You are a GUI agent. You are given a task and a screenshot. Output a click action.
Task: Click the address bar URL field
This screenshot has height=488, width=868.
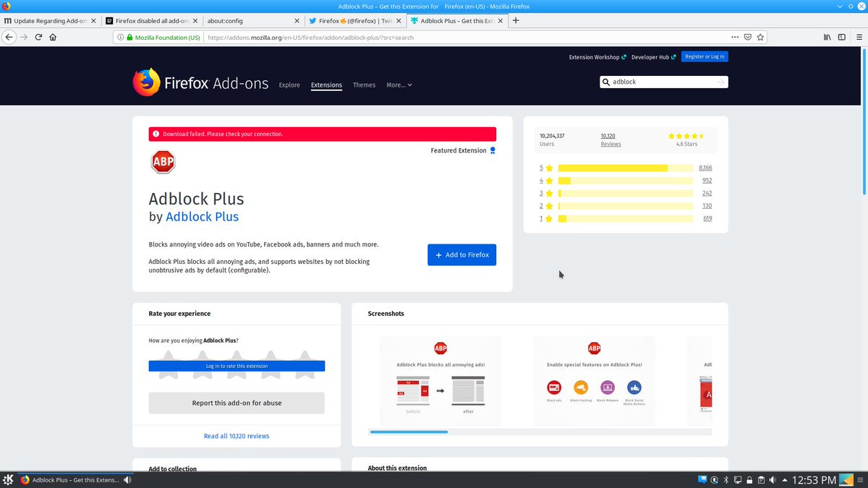pos(463,37)
